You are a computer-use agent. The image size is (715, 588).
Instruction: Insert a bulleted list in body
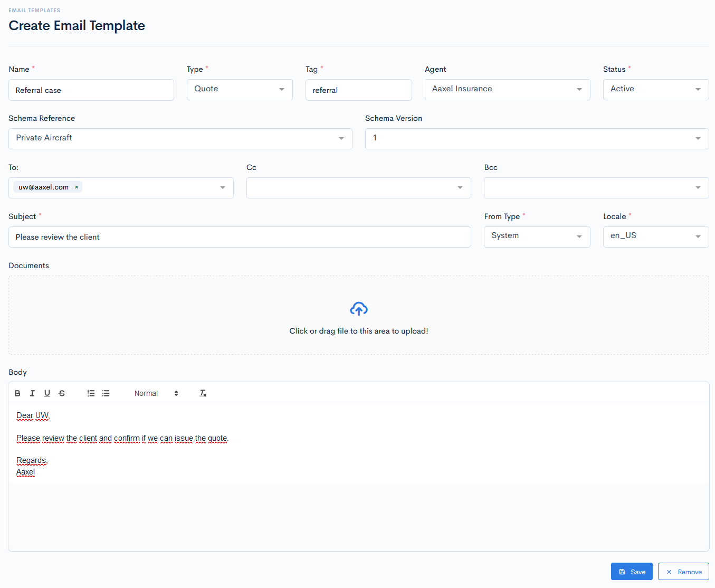106,393
